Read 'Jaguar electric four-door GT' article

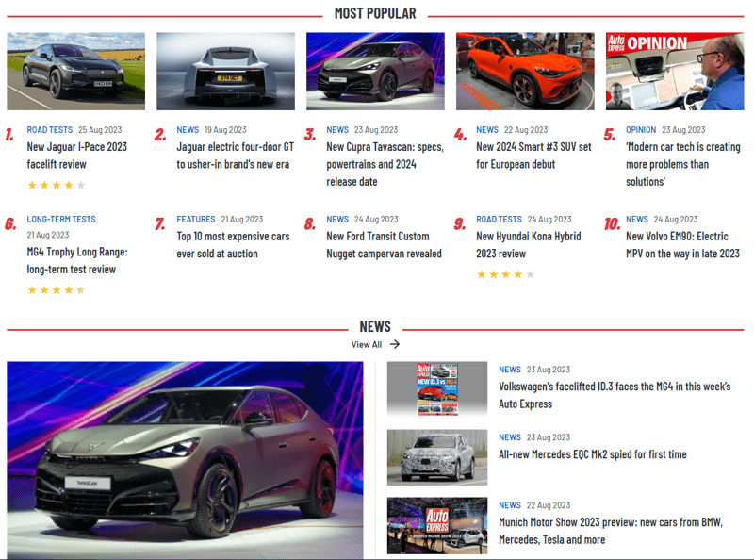(x=235, y=156)
